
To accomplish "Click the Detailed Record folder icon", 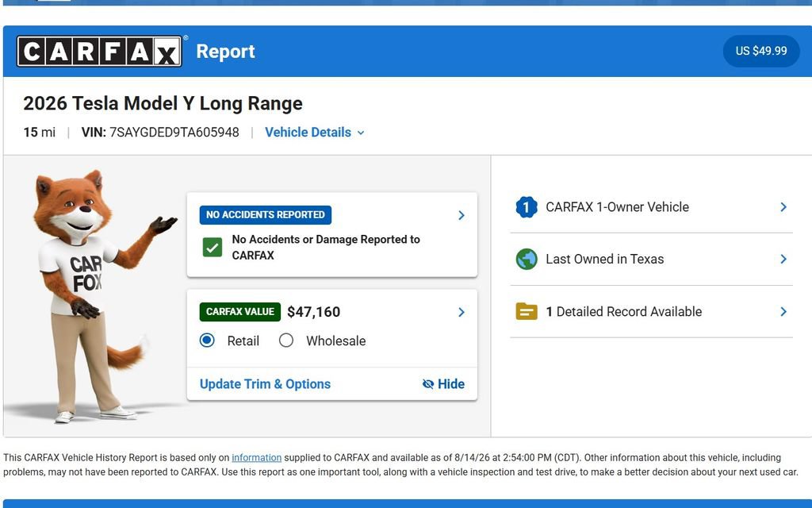I will (x=527, y=311).
